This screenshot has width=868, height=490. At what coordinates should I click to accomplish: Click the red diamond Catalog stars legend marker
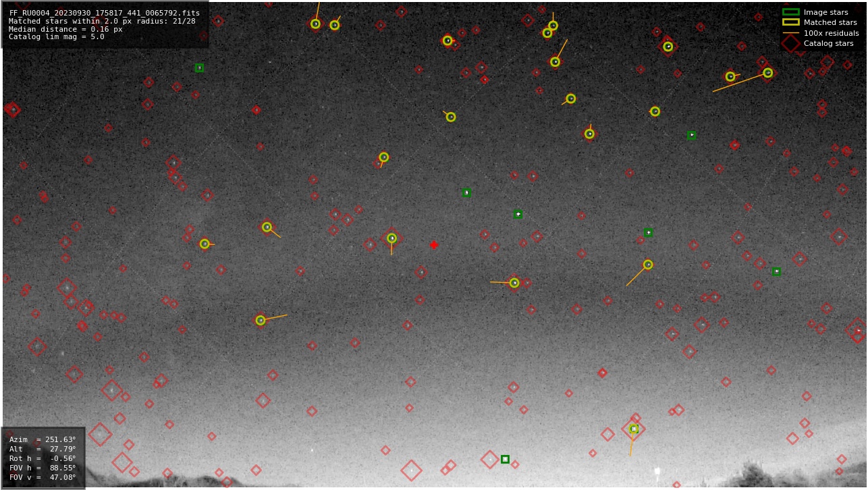click(790, 43)
